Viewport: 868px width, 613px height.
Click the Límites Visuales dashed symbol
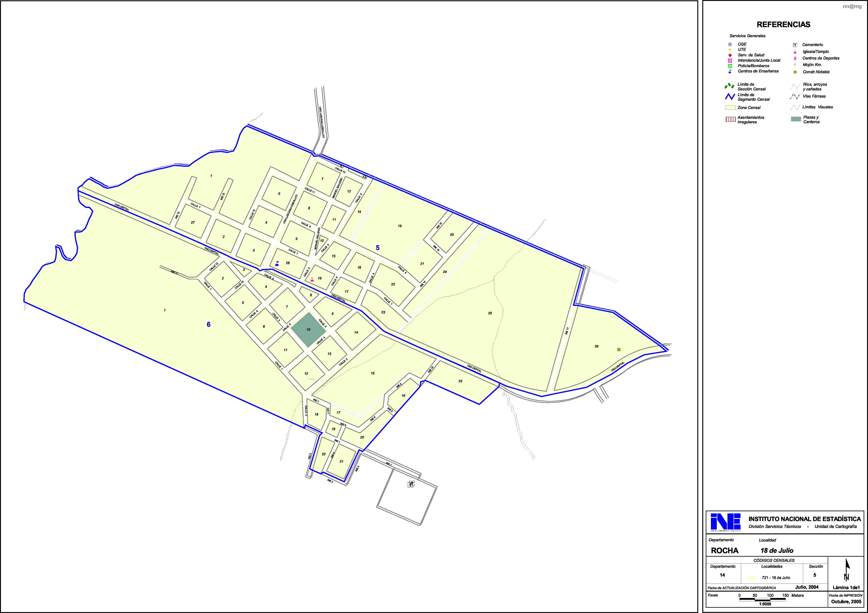(795, 108)
